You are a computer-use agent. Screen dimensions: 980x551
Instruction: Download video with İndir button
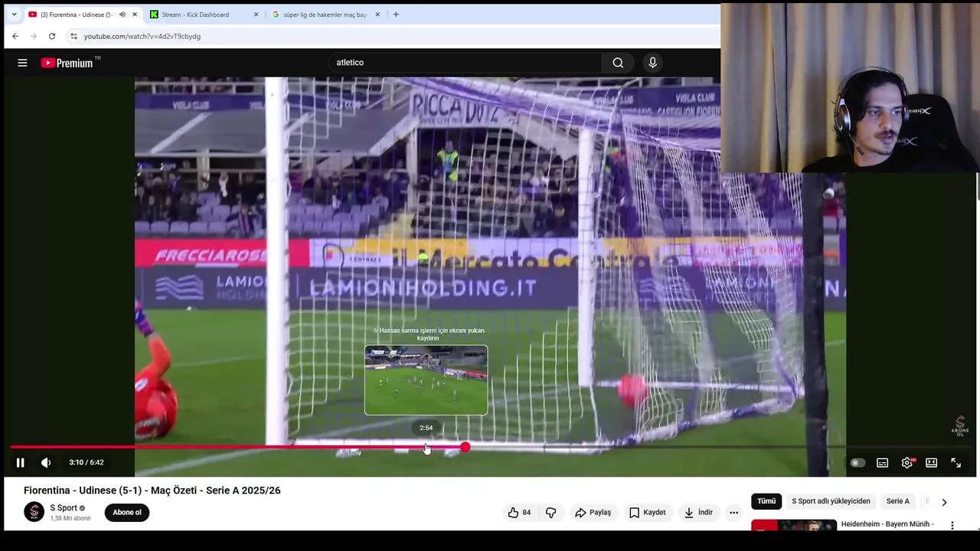click(698, 513)
